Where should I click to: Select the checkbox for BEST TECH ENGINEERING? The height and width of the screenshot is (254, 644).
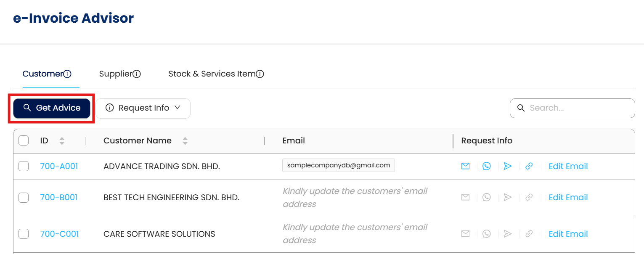(x=24, y=197)
